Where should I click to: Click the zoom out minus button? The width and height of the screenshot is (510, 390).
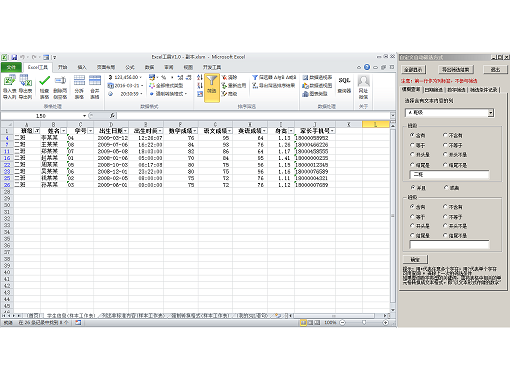click(x=343, y=323)
